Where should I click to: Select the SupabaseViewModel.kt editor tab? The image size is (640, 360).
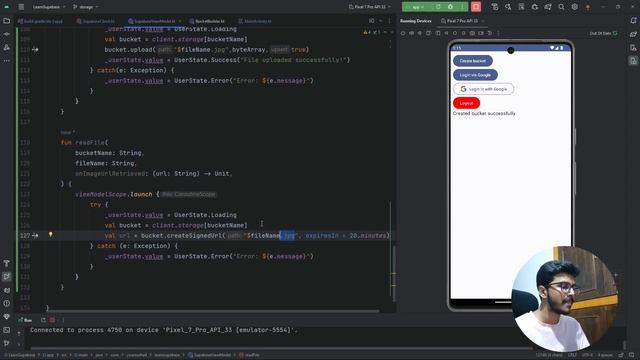pos(154,21)
